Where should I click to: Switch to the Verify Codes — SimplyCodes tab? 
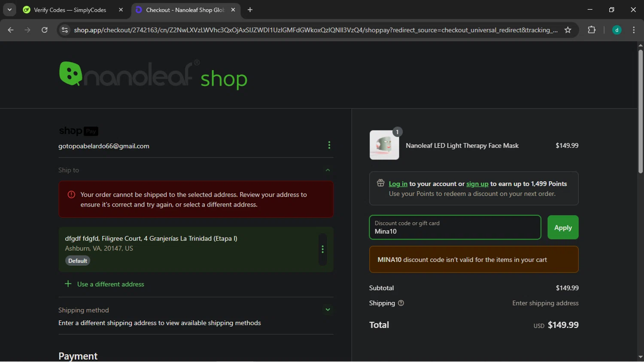tap(70, 9)
